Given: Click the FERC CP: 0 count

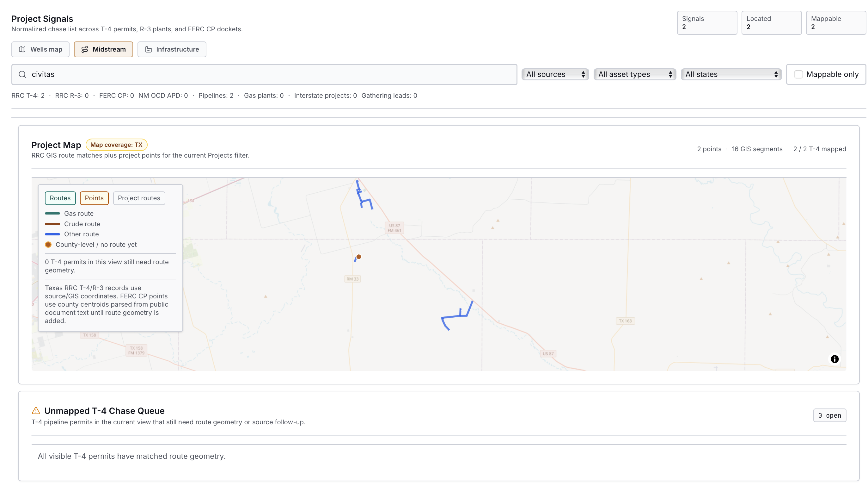Looking at the screenshot, I should [x=117, y=96].
